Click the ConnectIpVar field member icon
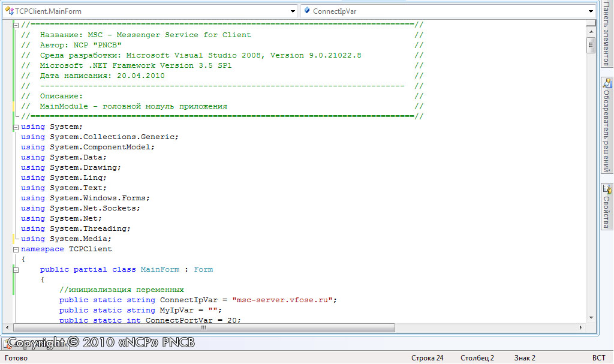614x364 pixels. (x=307, y=11)
